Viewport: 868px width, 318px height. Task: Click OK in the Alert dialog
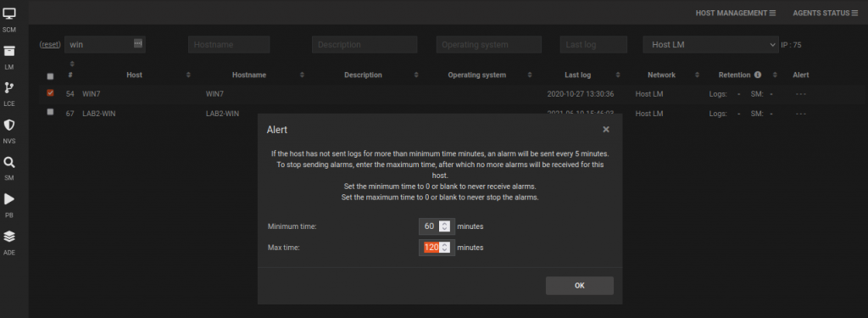pos(579,286)
